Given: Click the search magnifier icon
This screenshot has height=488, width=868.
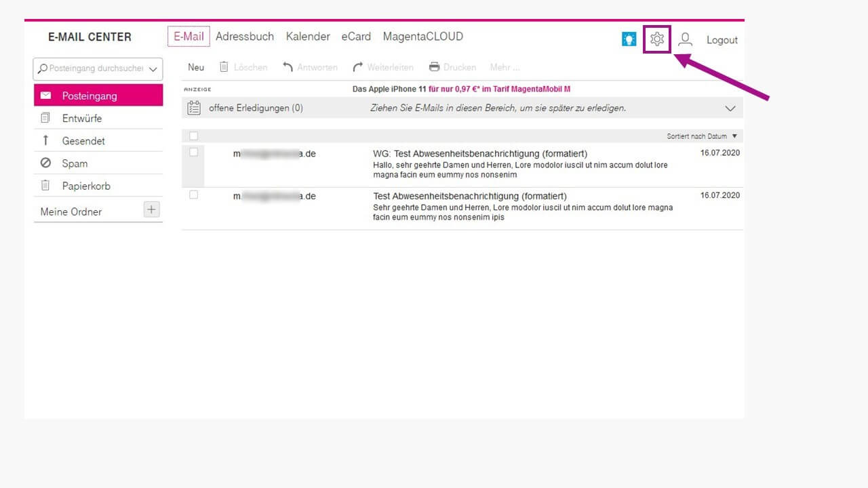Looking at the screenshot, I should pos(43,68).
